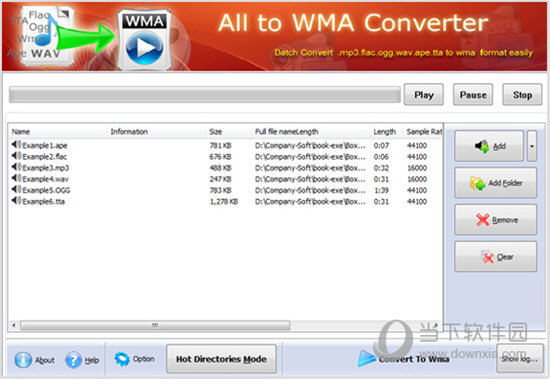The height and width of the screenshot is (379, 550).
Task: Click speaker icon beside Example4.wav
Action: coord(16,178)
